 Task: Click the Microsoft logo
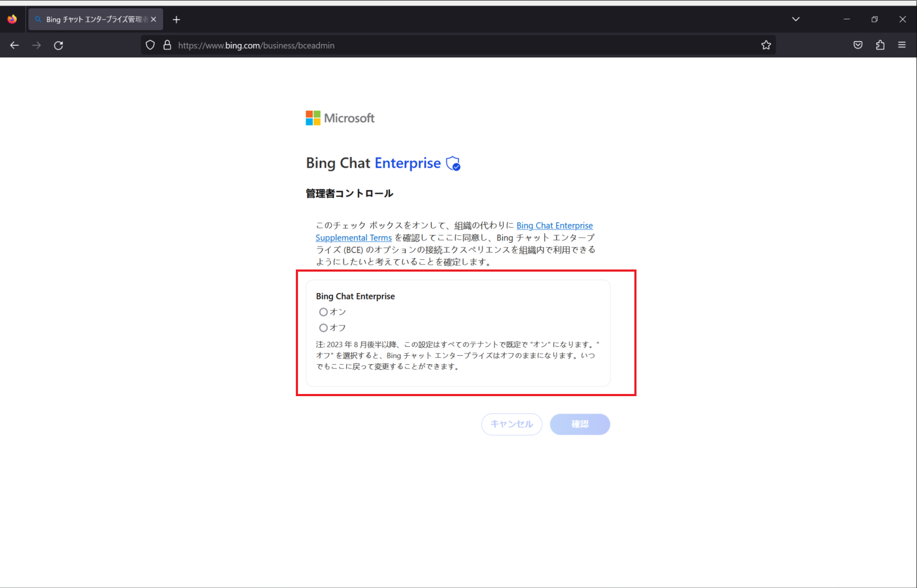[340, 118]
